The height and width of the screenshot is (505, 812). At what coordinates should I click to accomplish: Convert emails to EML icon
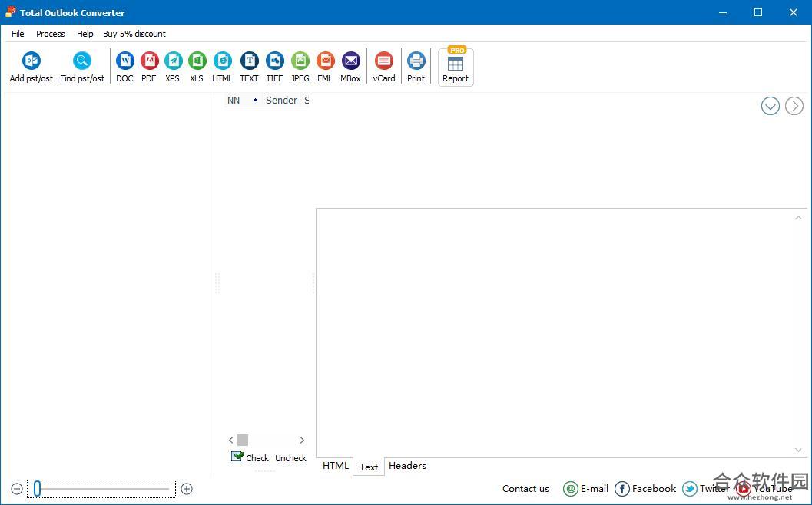pyautogui.click(x=325, y=61)
